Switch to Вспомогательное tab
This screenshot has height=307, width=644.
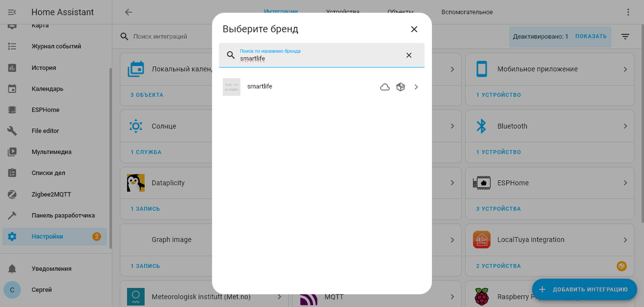coord(467,12)
